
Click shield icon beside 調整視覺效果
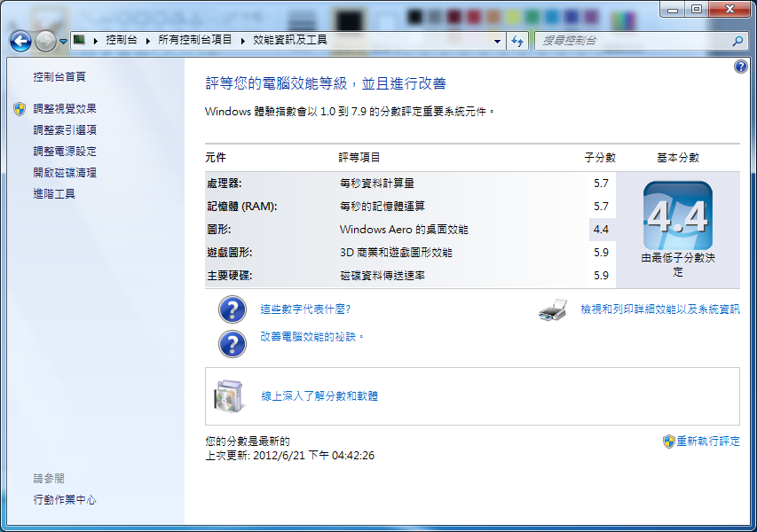click(x=20, y=109)
